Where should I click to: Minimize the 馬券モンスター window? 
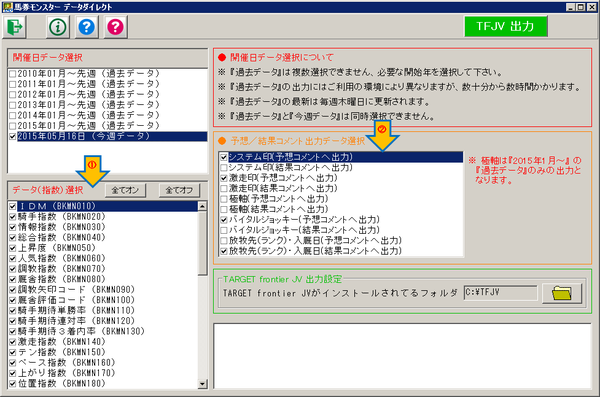[571, 7]
